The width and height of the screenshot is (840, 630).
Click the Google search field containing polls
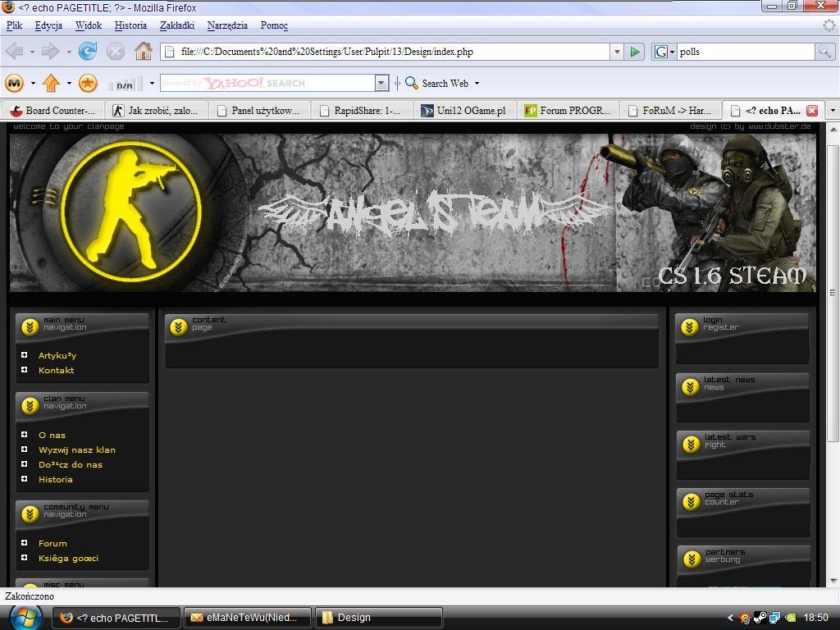coord(746,52)
